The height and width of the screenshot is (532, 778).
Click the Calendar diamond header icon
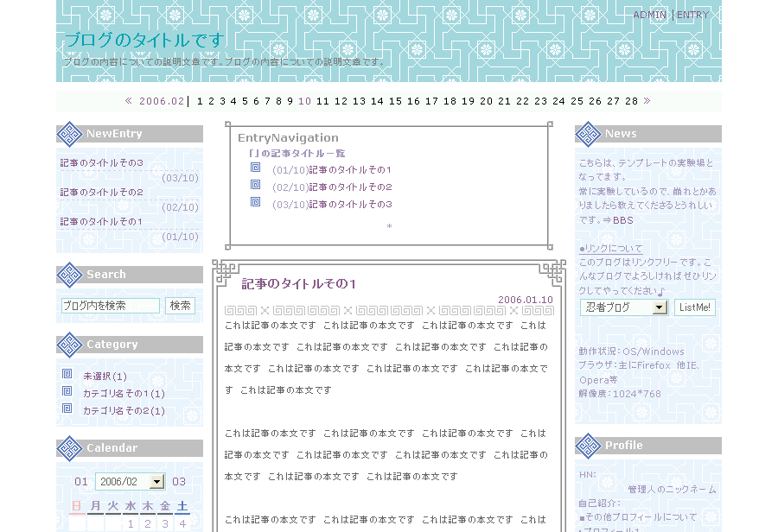click(69, 448)
